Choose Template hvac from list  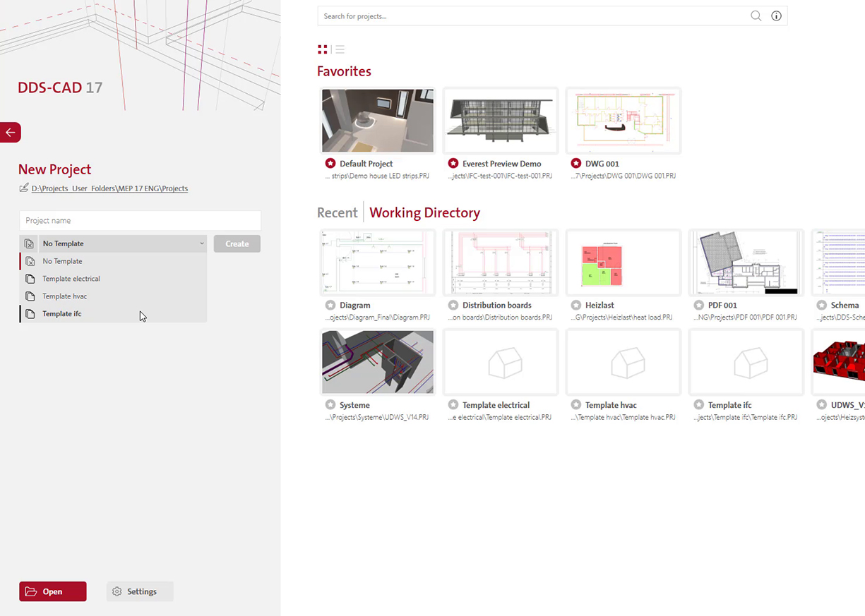[113, 296]
